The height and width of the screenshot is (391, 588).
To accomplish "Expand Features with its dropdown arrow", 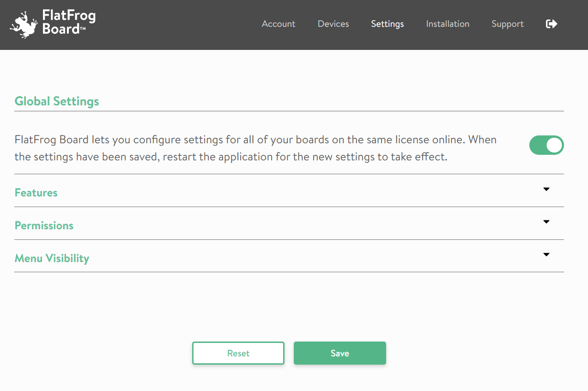I will (x=546, y=189).
